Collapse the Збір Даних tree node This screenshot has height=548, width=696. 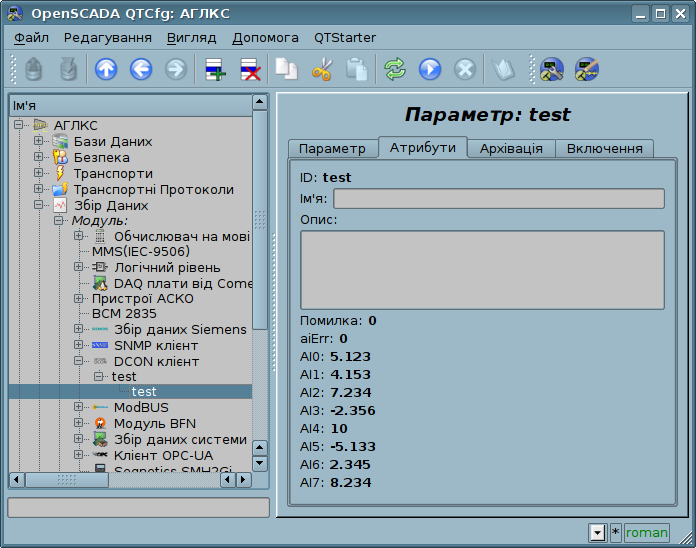pos(39,205)
